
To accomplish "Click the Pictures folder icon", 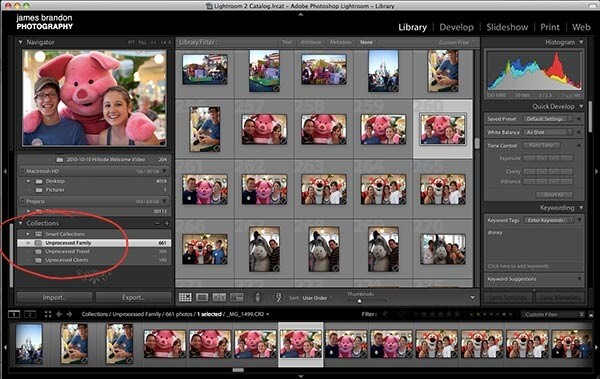I will tap(39, 190).
